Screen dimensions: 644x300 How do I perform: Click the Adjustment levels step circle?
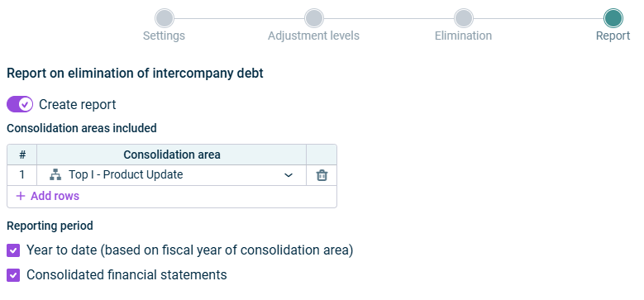point(314,18)
